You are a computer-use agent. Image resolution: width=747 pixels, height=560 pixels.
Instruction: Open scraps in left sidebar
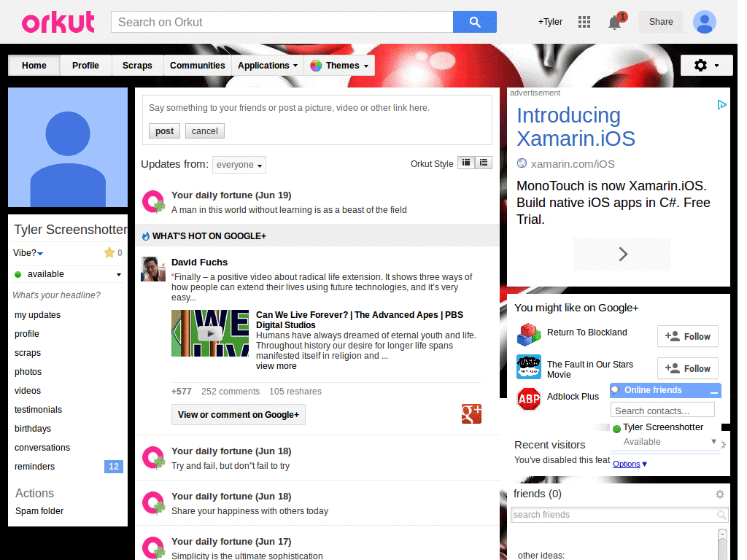pyautogui.click(x=28, y=353)
